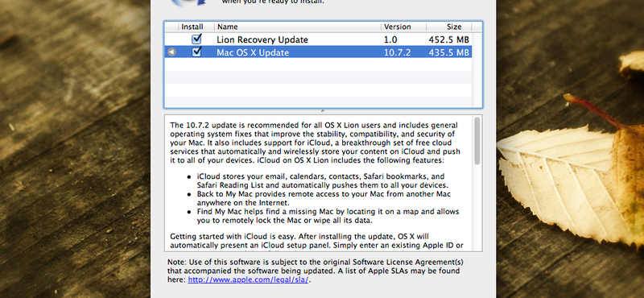Image resolution: width=644 pixels, height=298 pixels.
Task: Click the restart-required icon beside Mac OS X Update
Action: tap(172, 52)
